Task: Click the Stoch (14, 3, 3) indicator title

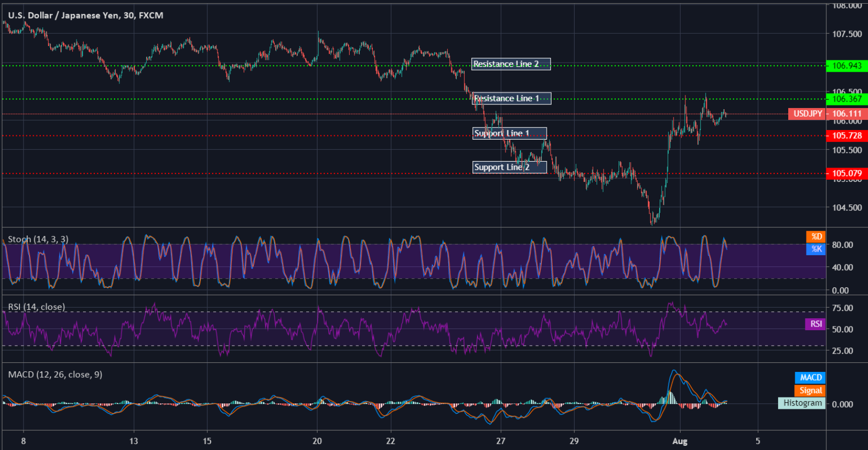Action: tap(38, 239)
